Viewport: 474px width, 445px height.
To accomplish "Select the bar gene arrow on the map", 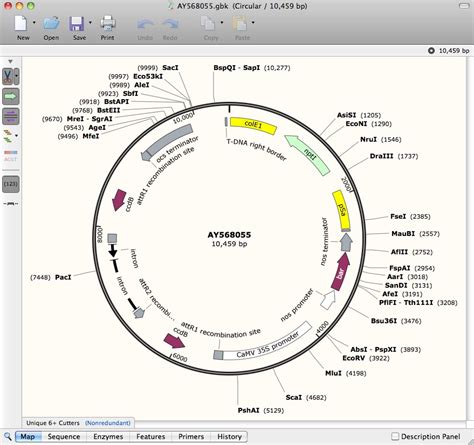I will click(341, 272).
